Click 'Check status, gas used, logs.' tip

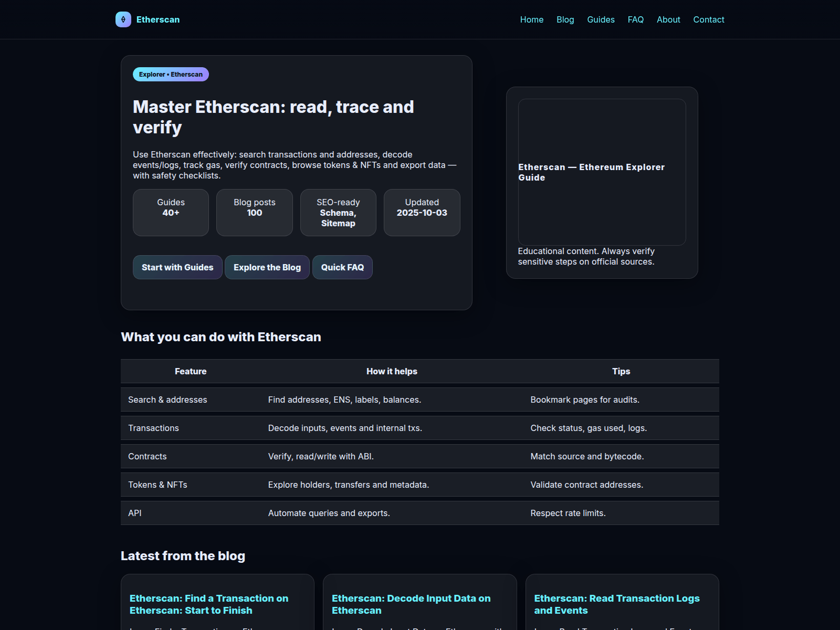(589, 428)
